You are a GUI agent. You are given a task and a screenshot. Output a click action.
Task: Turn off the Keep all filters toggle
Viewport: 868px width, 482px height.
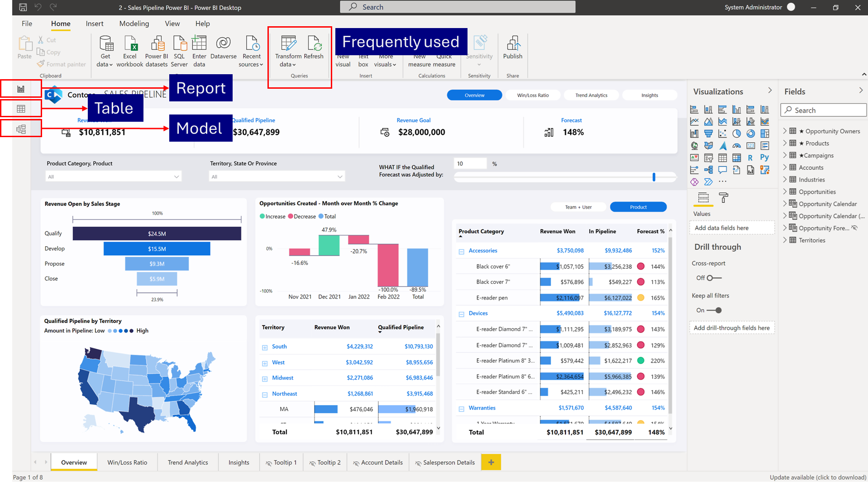(714, 310)
